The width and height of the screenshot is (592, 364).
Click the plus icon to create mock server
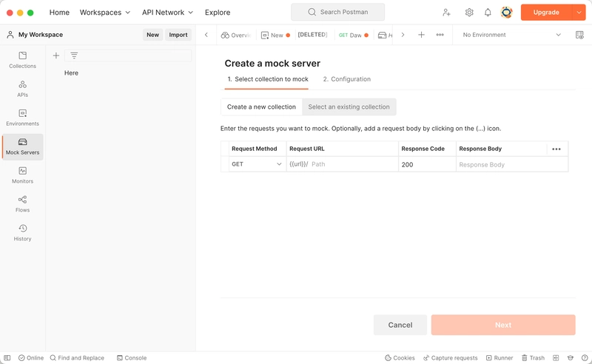pos(56,55)
